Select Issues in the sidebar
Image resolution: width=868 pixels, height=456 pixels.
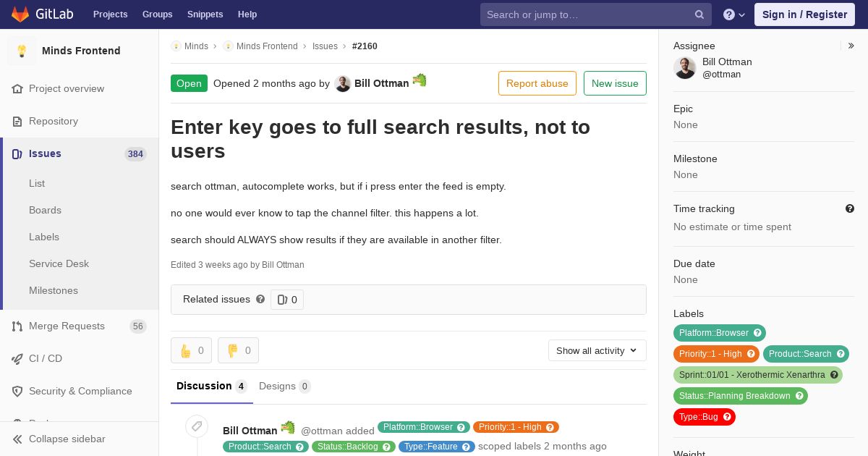[x=80, y=153]
